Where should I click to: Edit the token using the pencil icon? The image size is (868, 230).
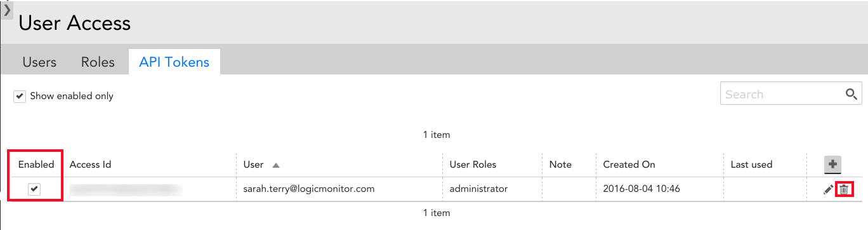click(x=828, y=189)
